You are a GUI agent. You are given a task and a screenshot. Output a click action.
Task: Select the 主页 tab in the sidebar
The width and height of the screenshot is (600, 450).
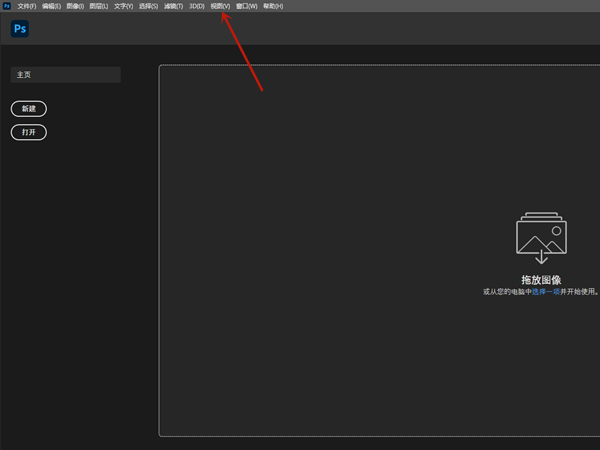coord(66,75)
